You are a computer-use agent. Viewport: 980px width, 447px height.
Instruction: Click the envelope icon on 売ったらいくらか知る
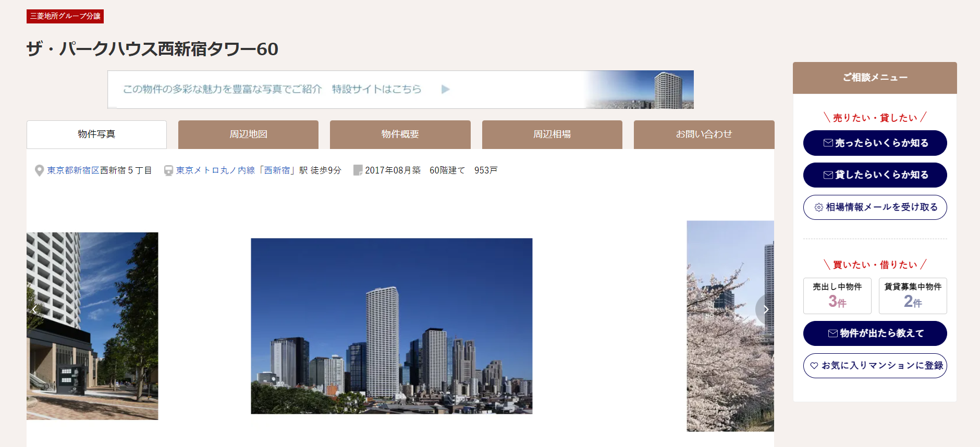coord(828,143)
